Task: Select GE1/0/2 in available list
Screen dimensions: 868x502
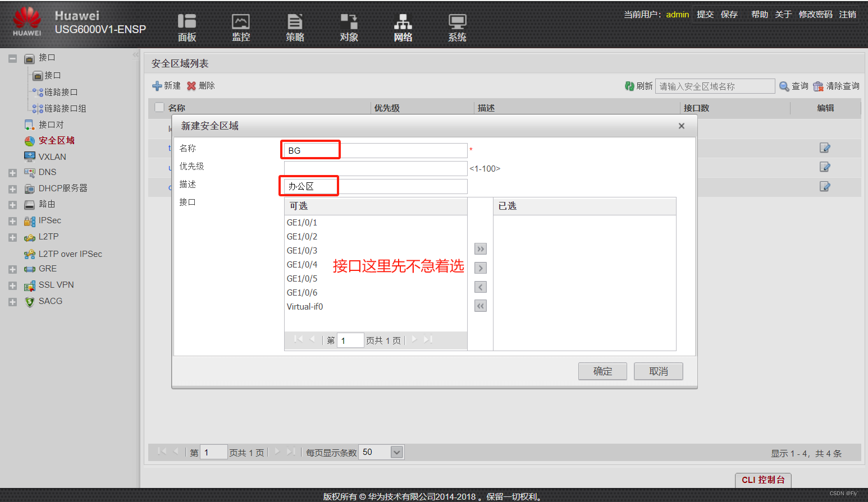Action: coord(302,237)
